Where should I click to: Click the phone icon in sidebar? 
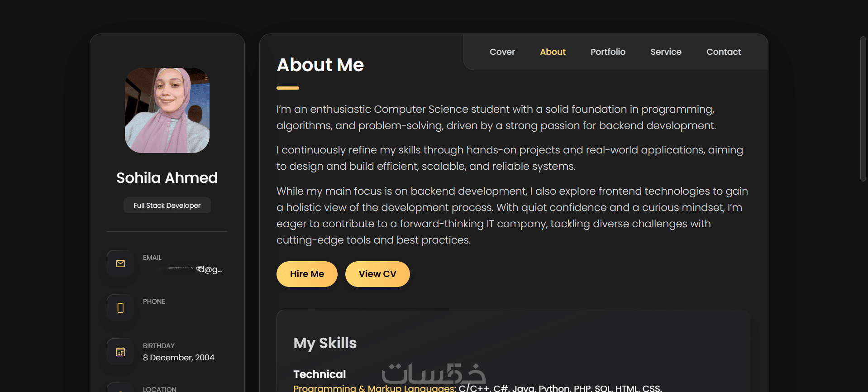(120, 308)
